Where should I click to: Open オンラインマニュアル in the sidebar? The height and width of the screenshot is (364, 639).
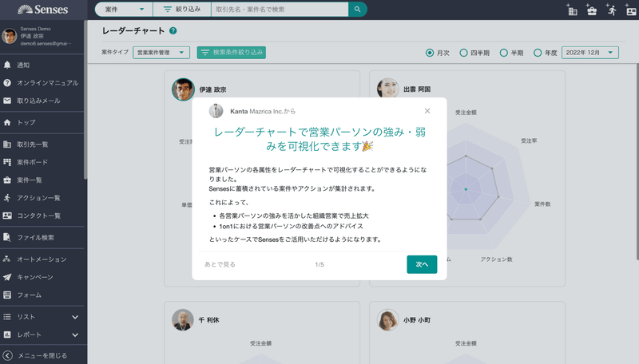click(42, 83)
